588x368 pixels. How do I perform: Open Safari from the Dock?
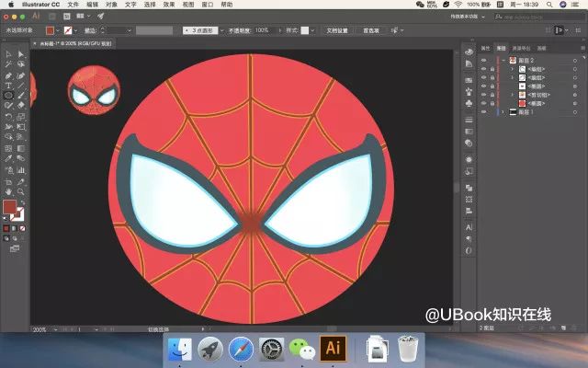point(241,349)
